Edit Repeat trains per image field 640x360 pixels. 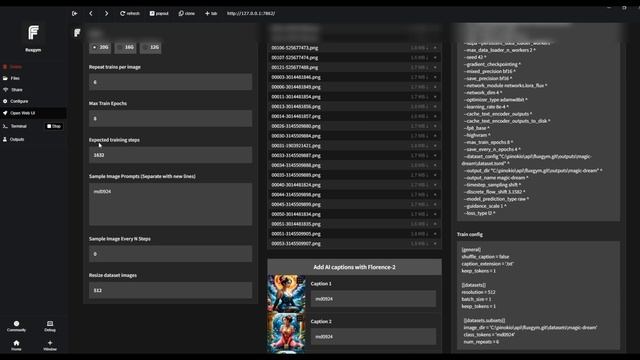(x=171, y=82)
